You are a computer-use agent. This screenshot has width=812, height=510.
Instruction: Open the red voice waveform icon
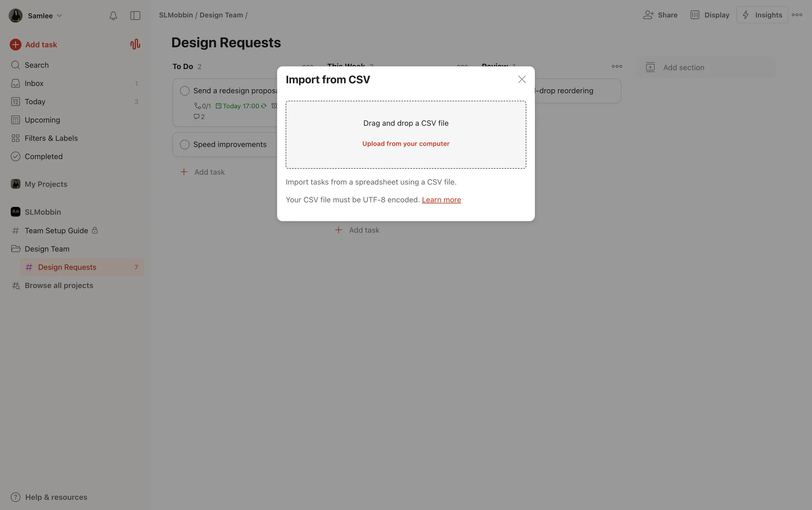[135, 44]
